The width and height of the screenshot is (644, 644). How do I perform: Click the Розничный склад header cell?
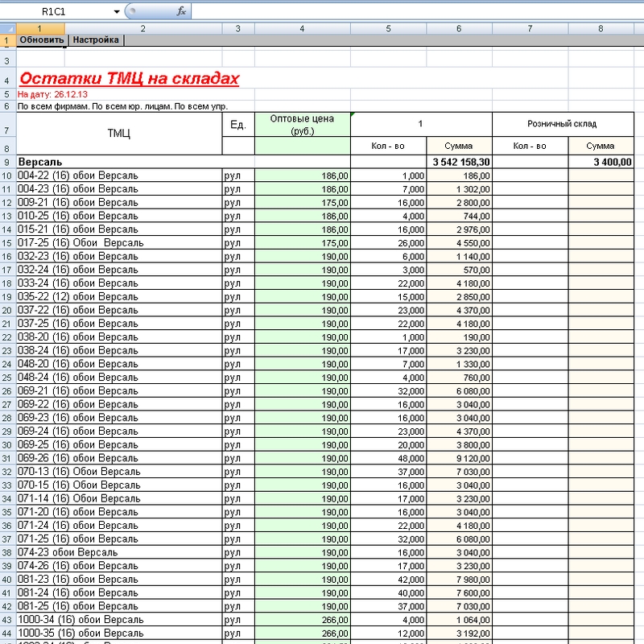pyautogui.click(x=562, y=124)
